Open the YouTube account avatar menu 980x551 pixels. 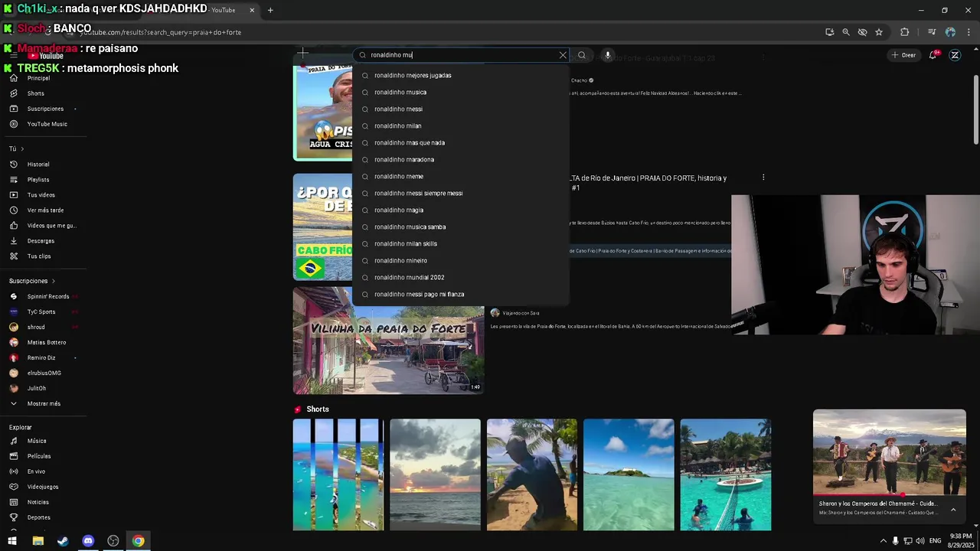coord(955,55)
